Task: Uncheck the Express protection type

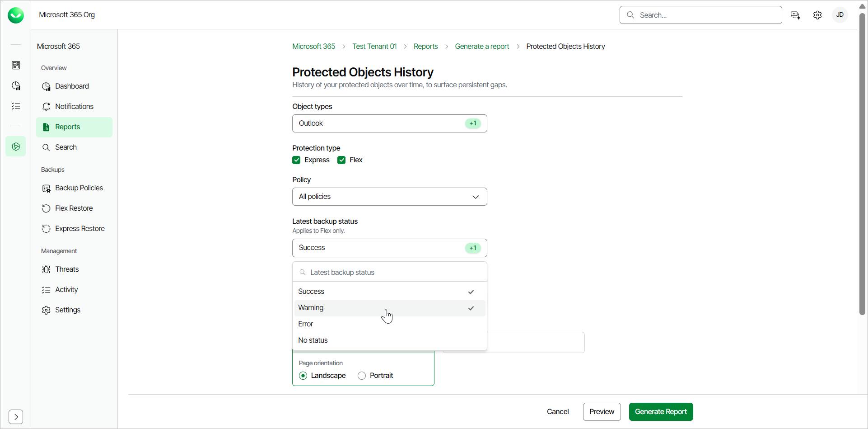Action: 296,160
